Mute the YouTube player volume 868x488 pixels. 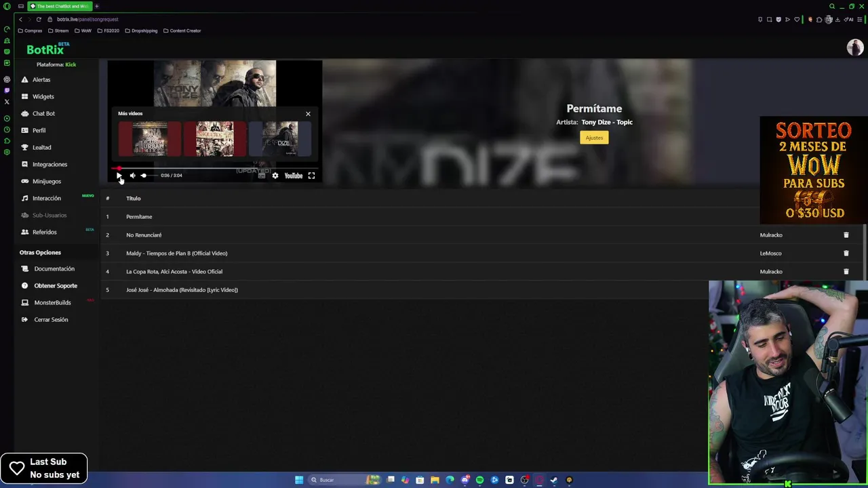(x=132, y=176)
